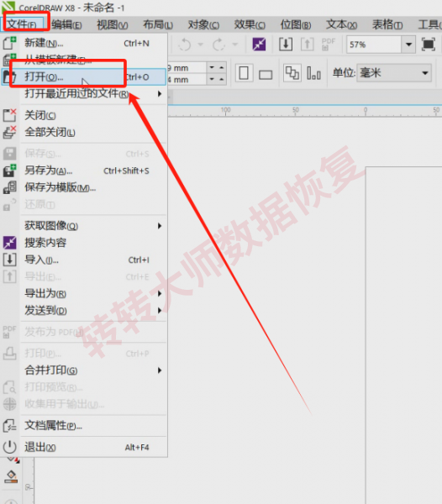Click the 57% zoom level field

(374, 45)
